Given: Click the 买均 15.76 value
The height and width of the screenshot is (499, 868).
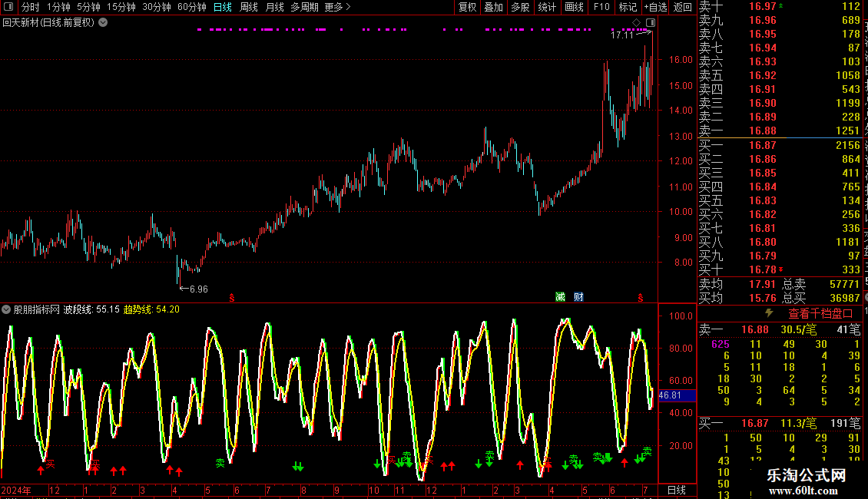Looking at the screenshot, I should coord(762,298).
